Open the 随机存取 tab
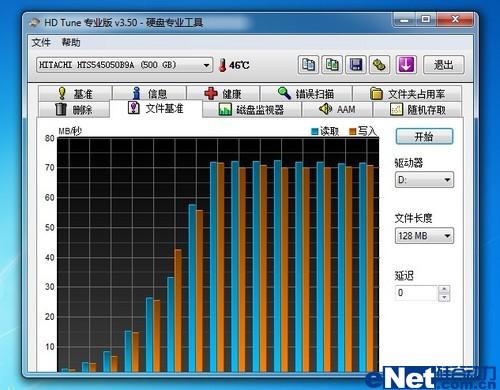The height and width of the screenshot is (390, 500). [418, 109]
